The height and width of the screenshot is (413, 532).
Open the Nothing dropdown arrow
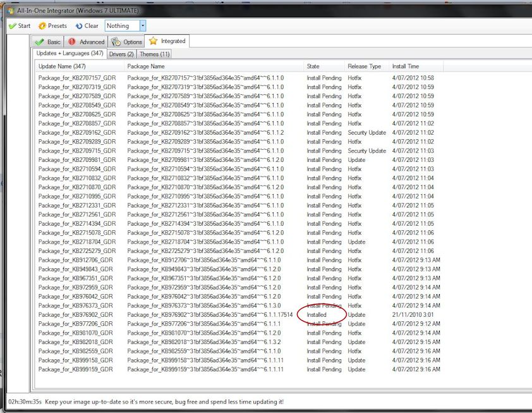click(x=143, y=25)
